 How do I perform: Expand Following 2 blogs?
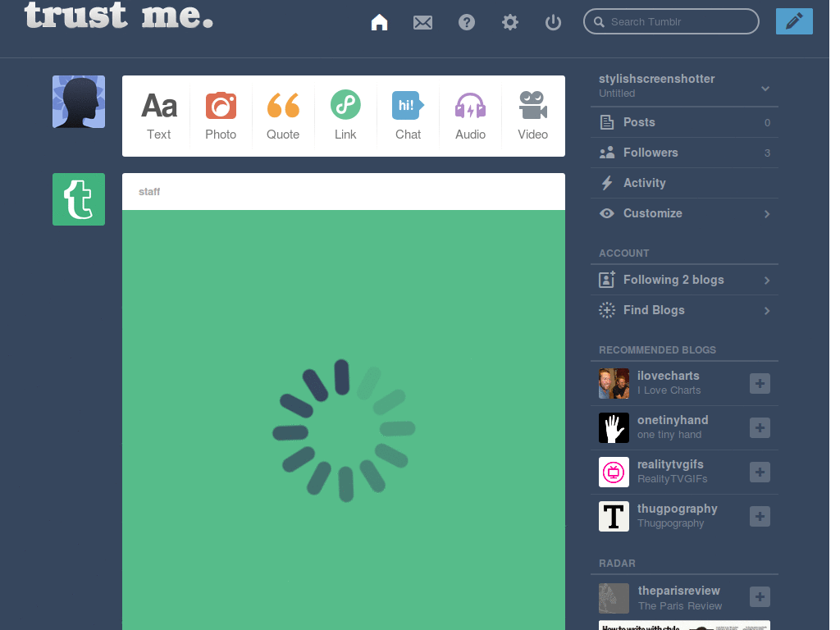click(x=765, y=280)
